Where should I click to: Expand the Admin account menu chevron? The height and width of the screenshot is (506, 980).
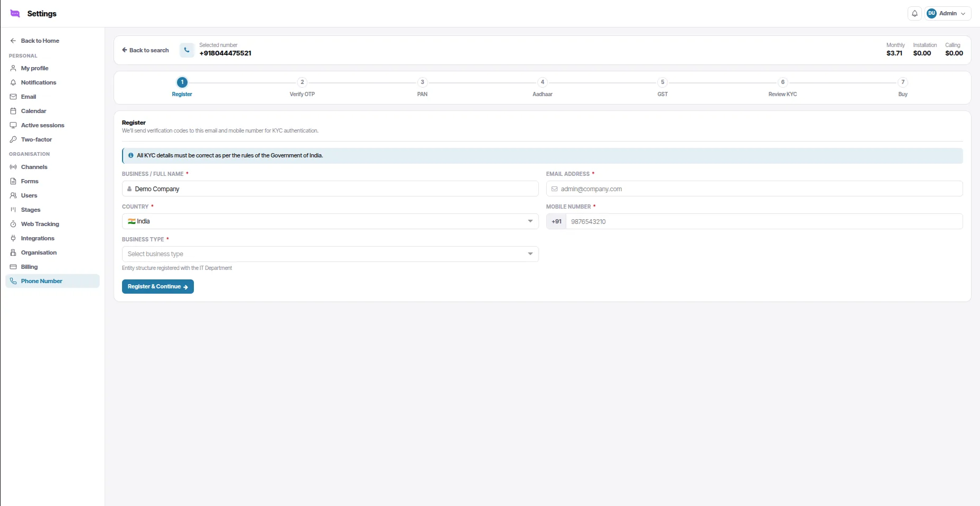[963, 14]
